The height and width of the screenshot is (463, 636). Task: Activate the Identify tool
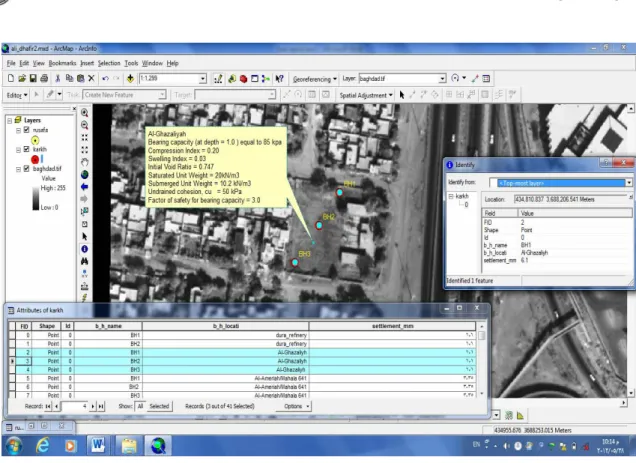[85, 249]
